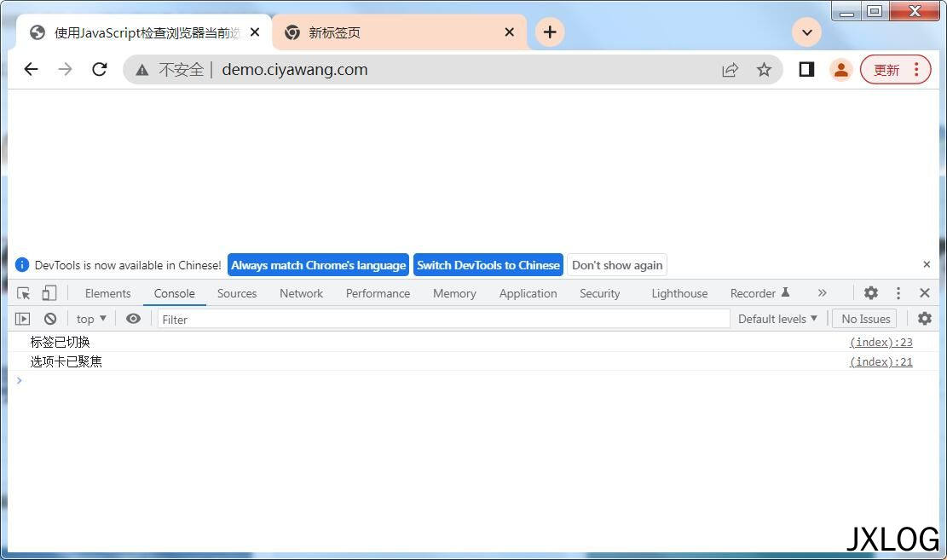
Task: Open the Lighthouse tab
Action: [x=679, y=293]
